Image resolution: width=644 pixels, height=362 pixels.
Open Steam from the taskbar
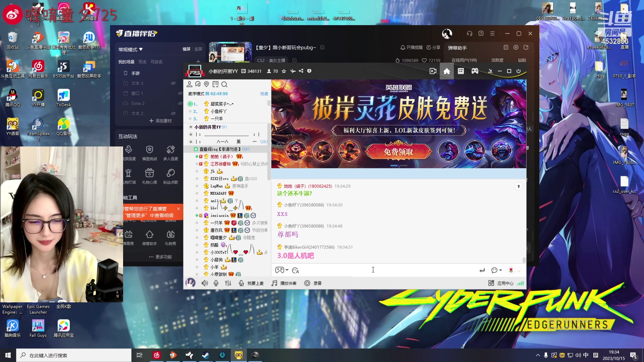click(x=206, y=355)
